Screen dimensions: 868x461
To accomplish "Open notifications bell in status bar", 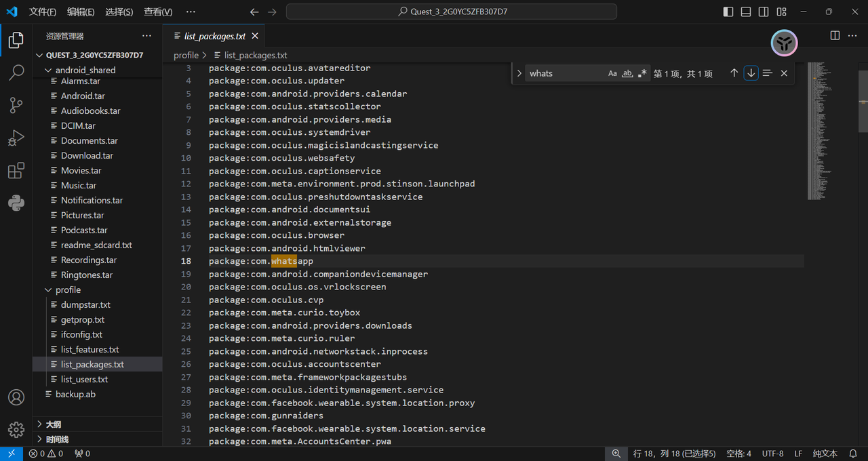I will point(854,454).
